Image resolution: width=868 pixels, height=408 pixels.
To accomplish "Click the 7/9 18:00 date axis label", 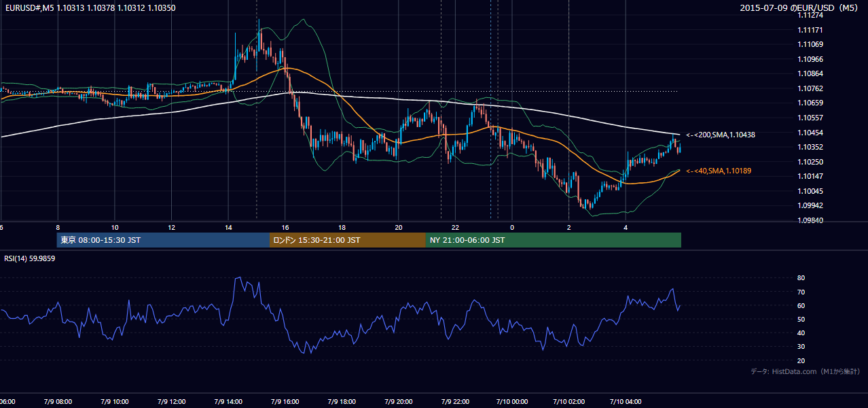I will (x=342, y=401).
